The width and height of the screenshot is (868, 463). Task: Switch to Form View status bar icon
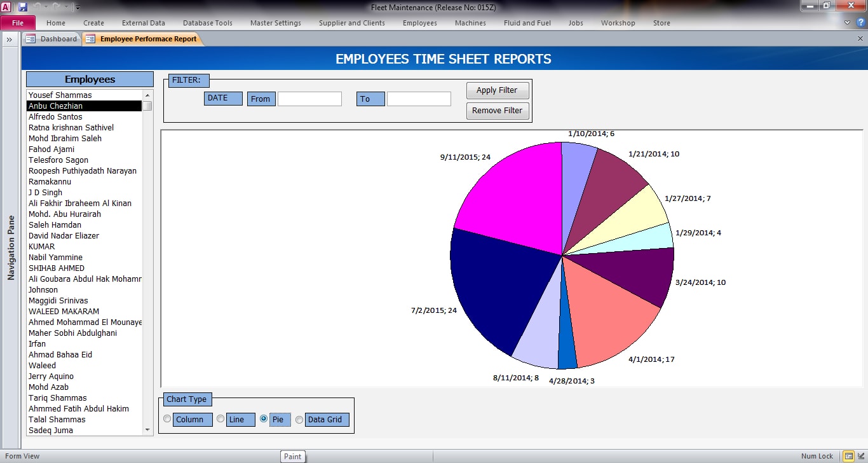pyautogui.click(x=848, y=456)
